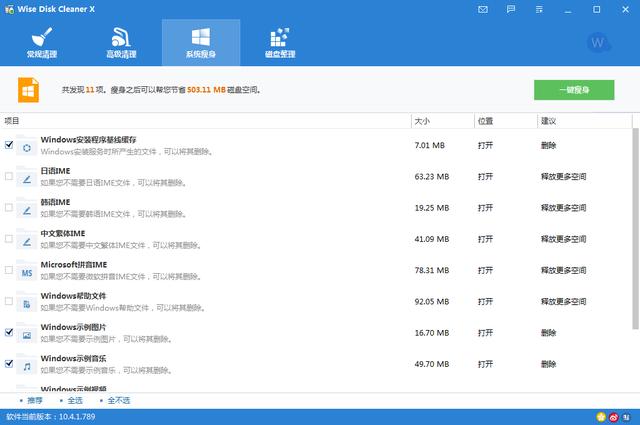The image size is (640, 425).
Task: Sort by the 项目 column header
Action: coord(206,121)
